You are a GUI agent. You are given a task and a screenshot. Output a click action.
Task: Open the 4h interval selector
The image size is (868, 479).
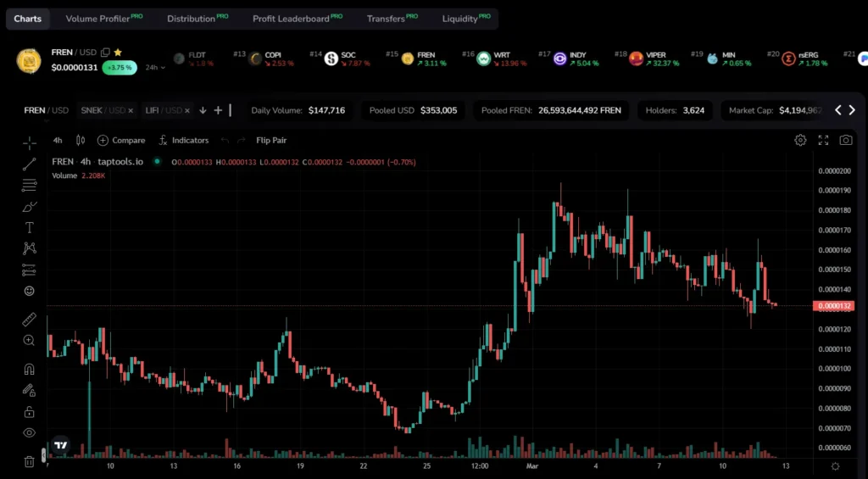(x=58, y=140)
